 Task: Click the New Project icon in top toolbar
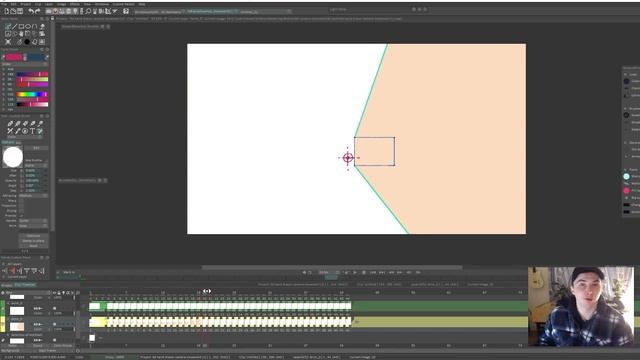(7, 11)
